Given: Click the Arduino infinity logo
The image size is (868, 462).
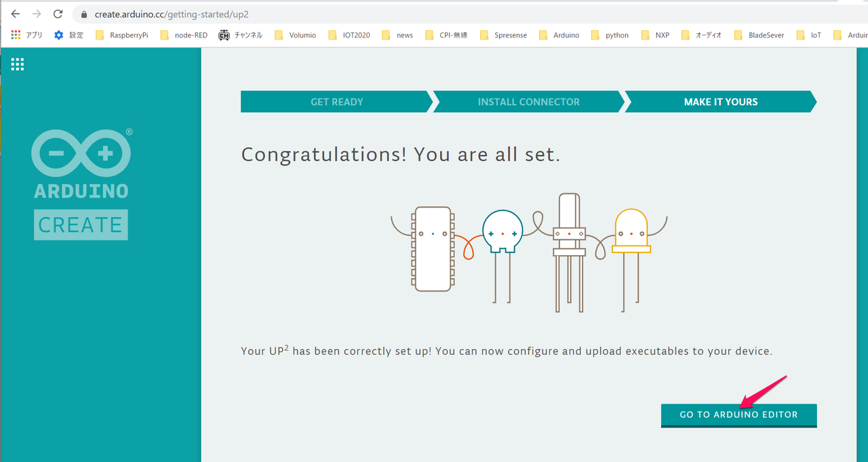Looking at the screenshot, I should coord(81,154).
